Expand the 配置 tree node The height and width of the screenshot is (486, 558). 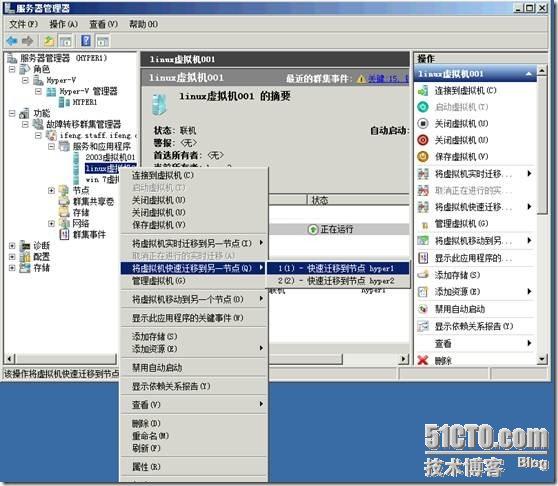pyautogui.click(x=12, y=257)
